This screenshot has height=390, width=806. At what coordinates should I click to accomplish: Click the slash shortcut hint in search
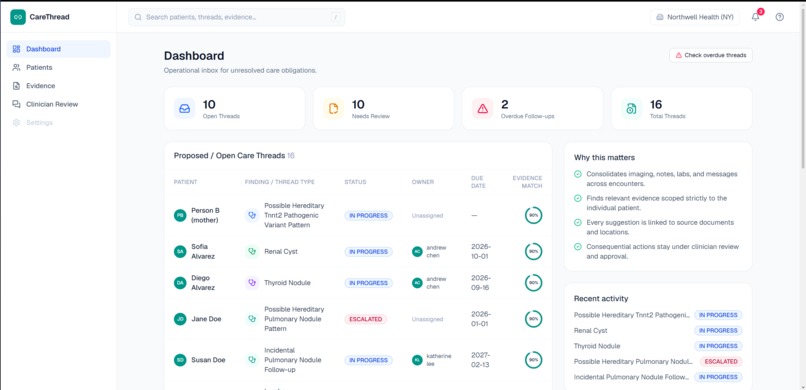(x=336, y=17)
